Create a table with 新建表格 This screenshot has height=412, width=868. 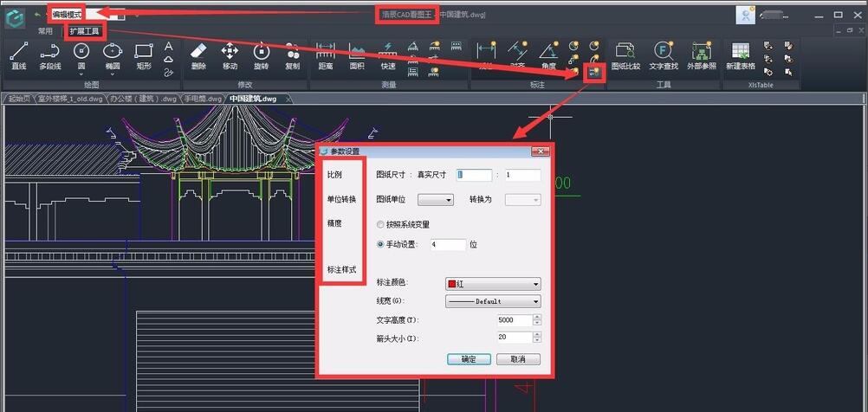741,56
